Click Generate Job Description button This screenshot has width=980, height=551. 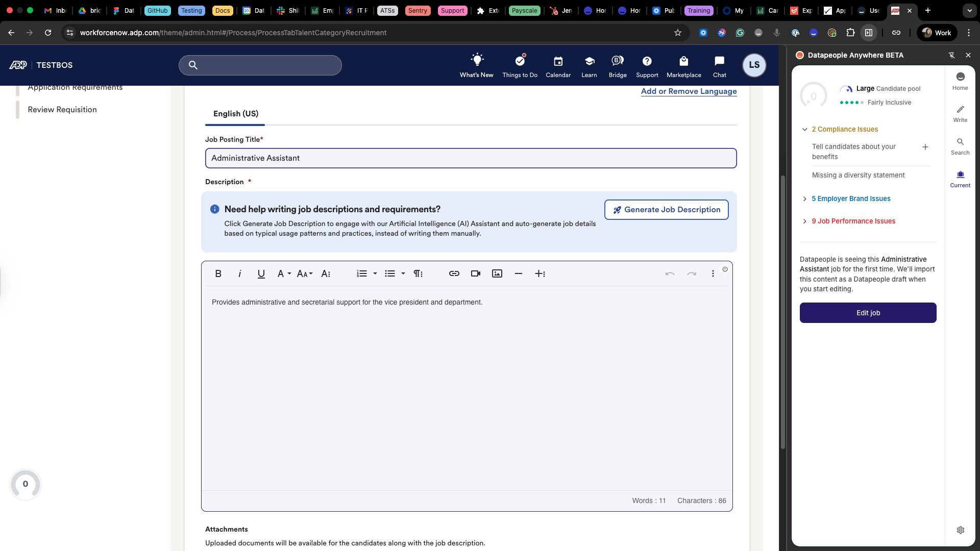coord(666,210)
